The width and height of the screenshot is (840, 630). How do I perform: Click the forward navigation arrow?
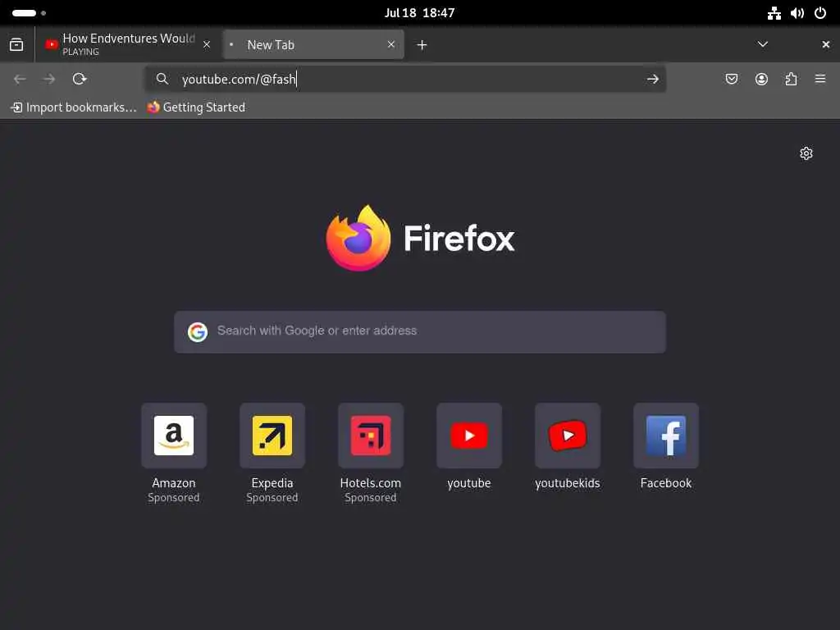[49, 80]
